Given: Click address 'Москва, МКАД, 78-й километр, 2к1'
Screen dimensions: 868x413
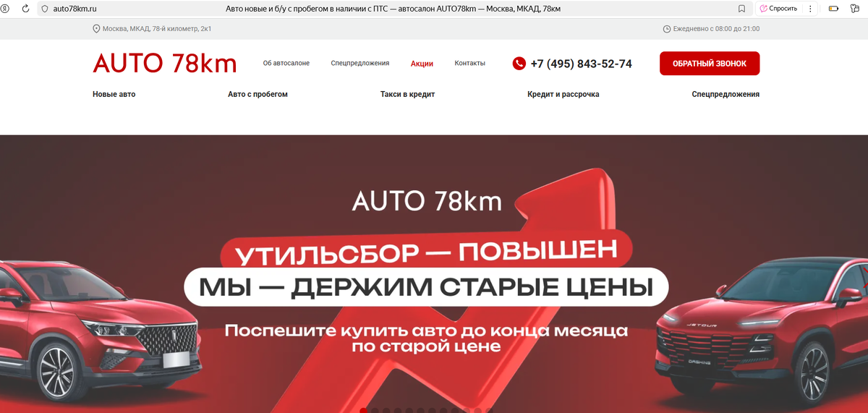Looking at the screenshot, I should [157, 29].
